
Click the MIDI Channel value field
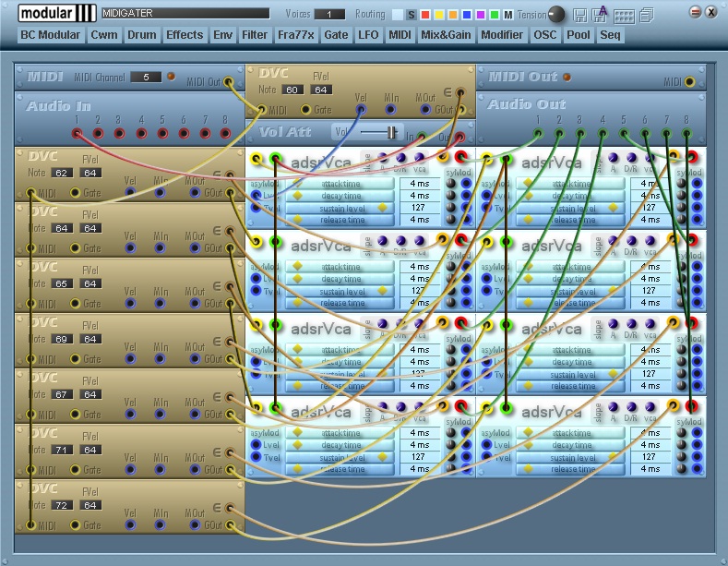point(146,77)
